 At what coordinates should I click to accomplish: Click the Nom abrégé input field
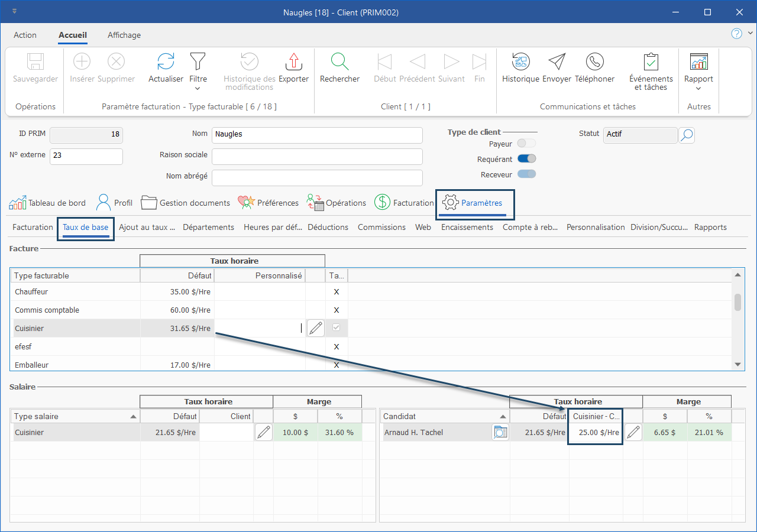317,178
